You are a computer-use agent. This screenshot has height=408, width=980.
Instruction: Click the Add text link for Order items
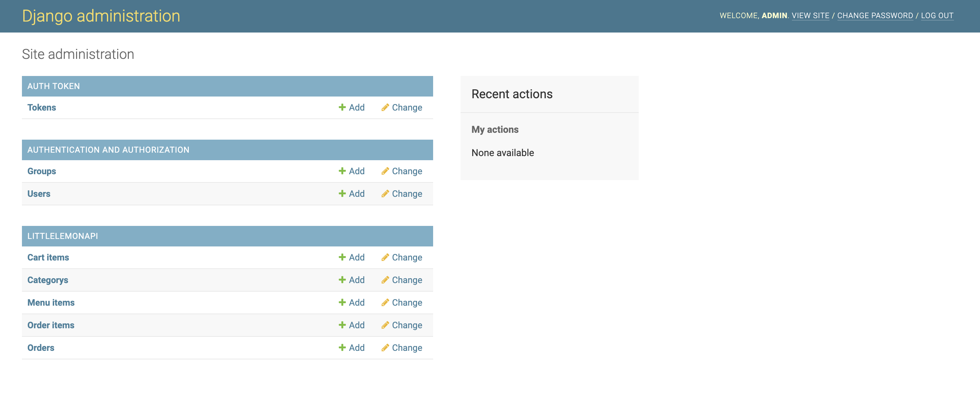pyautogui.click(x=356, y=325)
